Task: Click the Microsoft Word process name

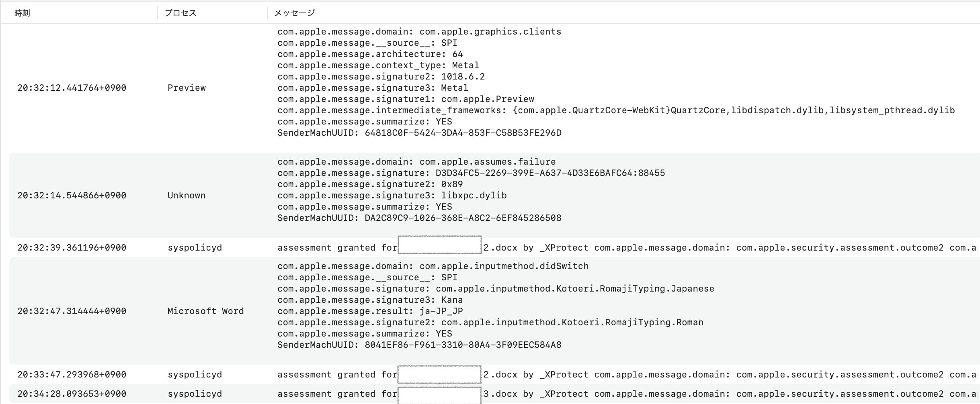Action: click(x=205, y=311)
